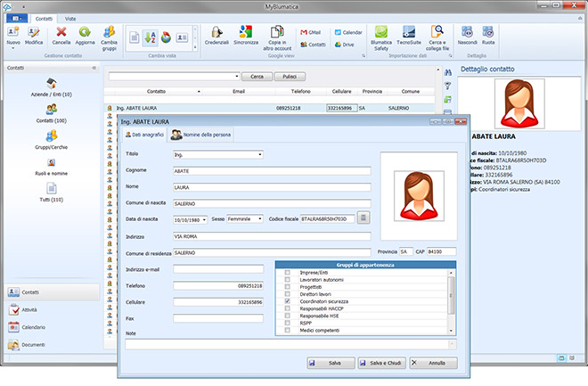This screenshot has width=588, height=386.
Task: Expand the Note field dropdown
Action: coord(453,344)
